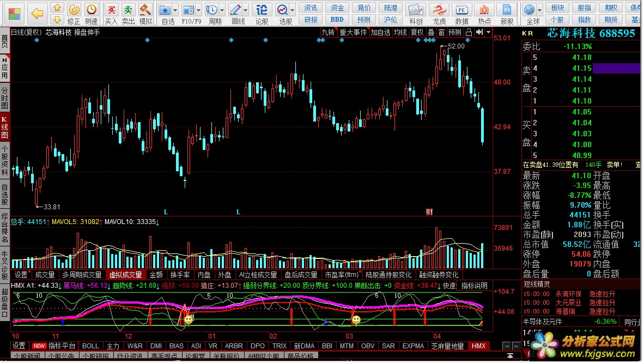Click the jump-to-end arrow on chart toolbar
This screenshot has height=363, width=644.
(479, 32)
